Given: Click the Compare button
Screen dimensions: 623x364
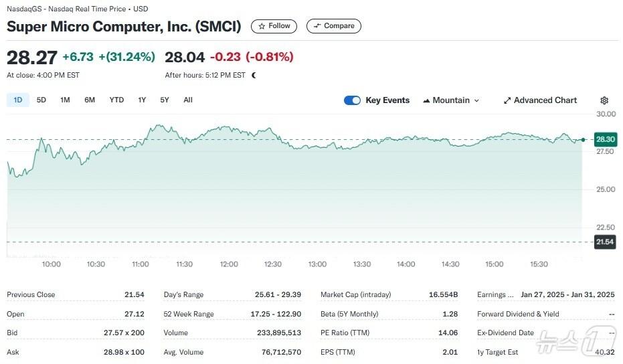Looking at the screenshot, I should click(x=334, y=26).
